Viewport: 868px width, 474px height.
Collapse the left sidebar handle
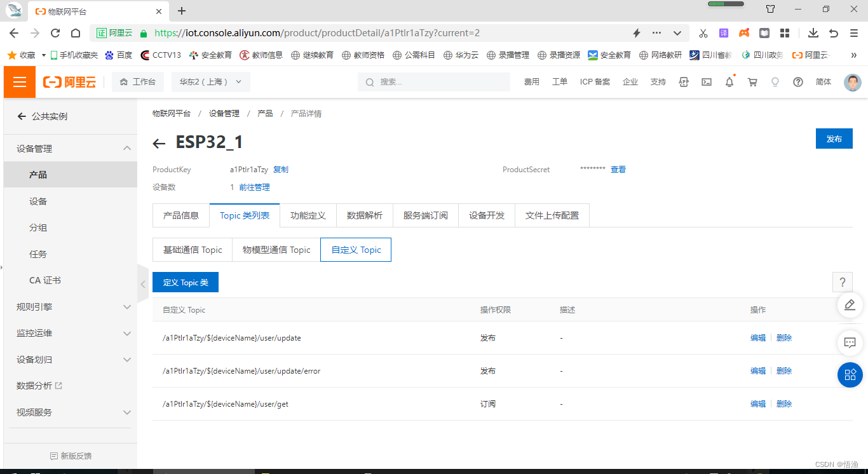[x=143, y=284]
